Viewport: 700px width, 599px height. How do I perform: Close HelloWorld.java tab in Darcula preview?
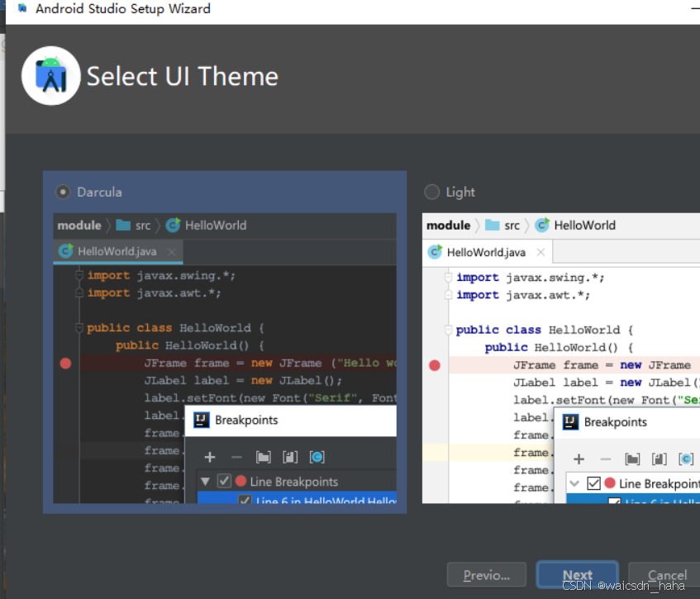click(x=172, y=252)
